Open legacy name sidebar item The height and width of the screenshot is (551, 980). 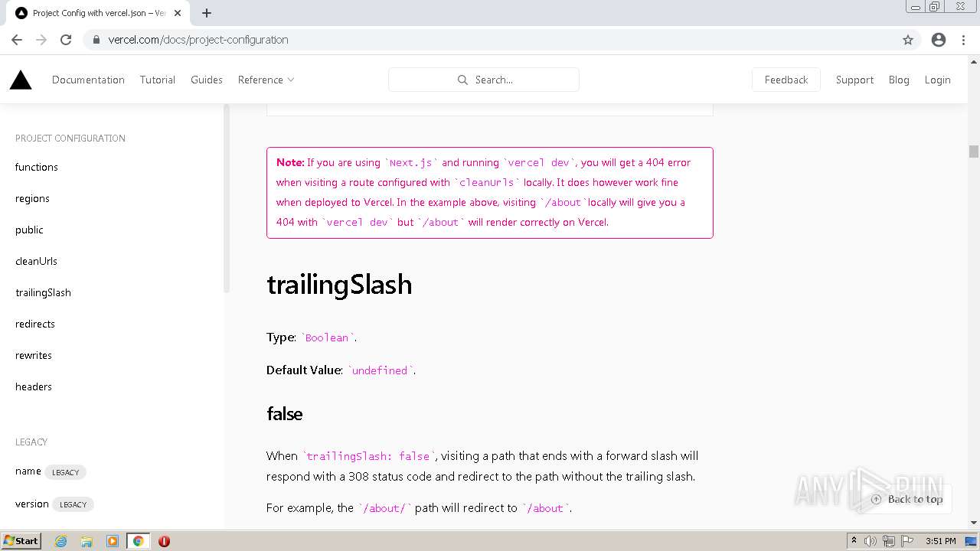click(28, 471)
